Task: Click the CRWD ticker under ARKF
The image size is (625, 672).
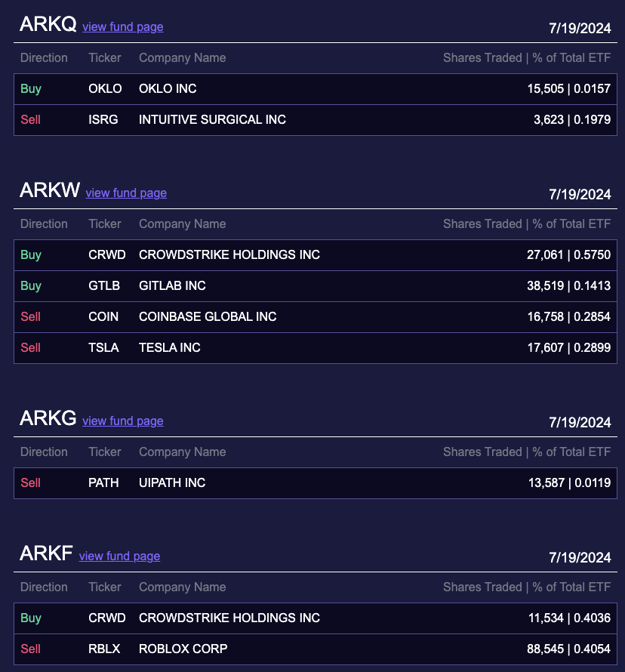Action: click(106, 618)
